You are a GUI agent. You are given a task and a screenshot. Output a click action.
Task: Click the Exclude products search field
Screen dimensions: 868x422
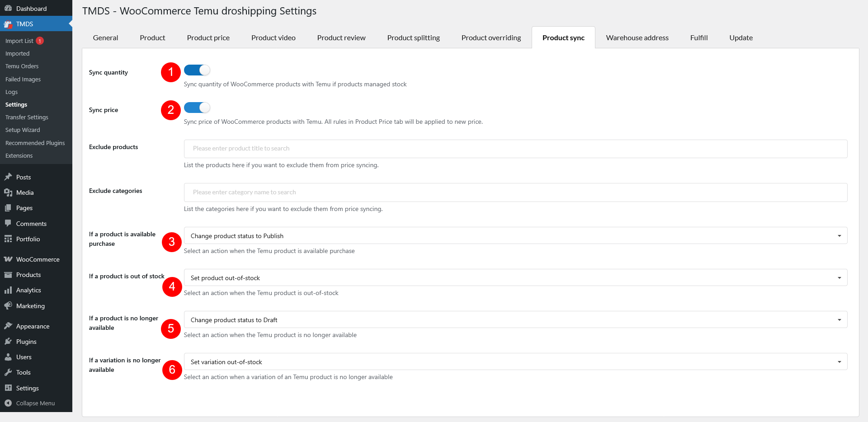pyautogui.click(x=515, y=149)
